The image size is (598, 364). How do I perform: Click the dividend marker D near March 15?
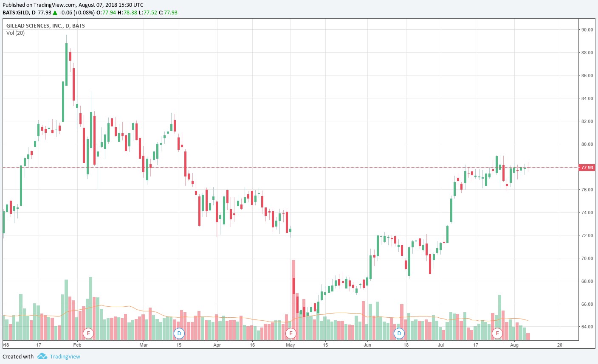179,333
